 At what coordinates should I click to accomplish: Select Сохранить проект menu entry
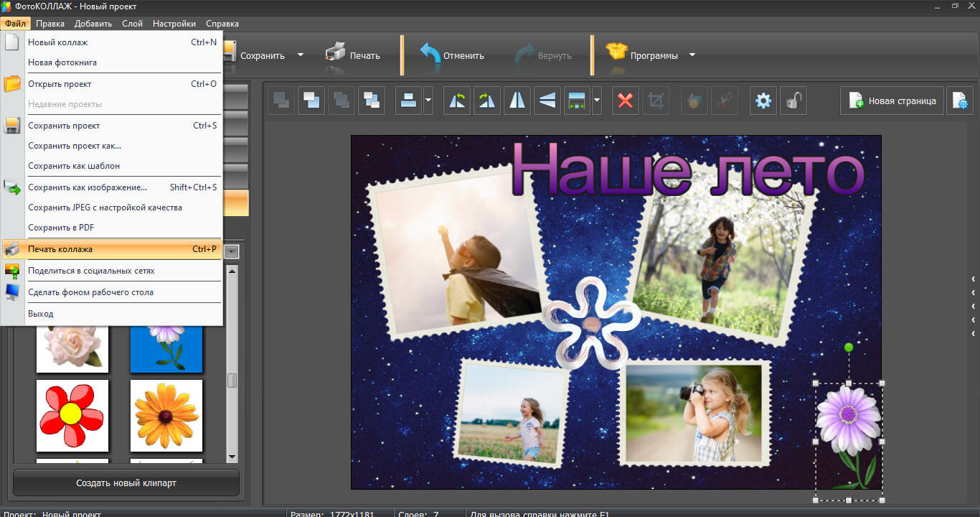(x=112, y=126)
